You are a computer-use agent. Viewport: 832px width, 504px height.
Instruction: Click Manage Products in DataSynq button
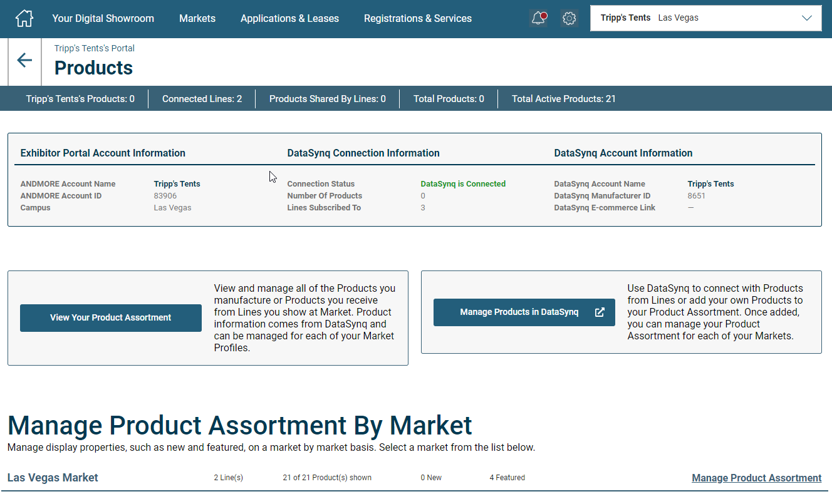tap(524, 312)
